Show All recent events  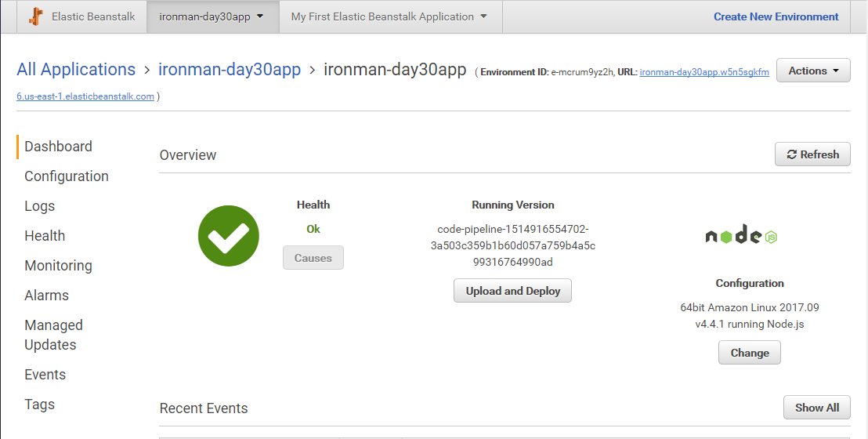(x=816, y=408)
